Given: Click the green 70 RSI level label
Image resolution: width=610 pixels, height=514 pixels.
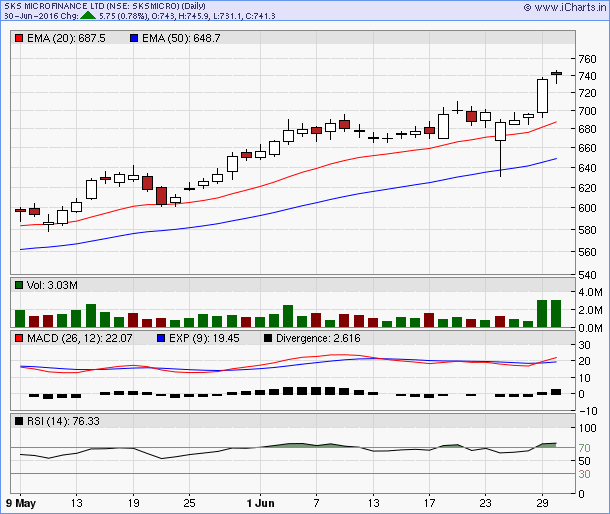Looking at the screenshot, I should point(584,448).
